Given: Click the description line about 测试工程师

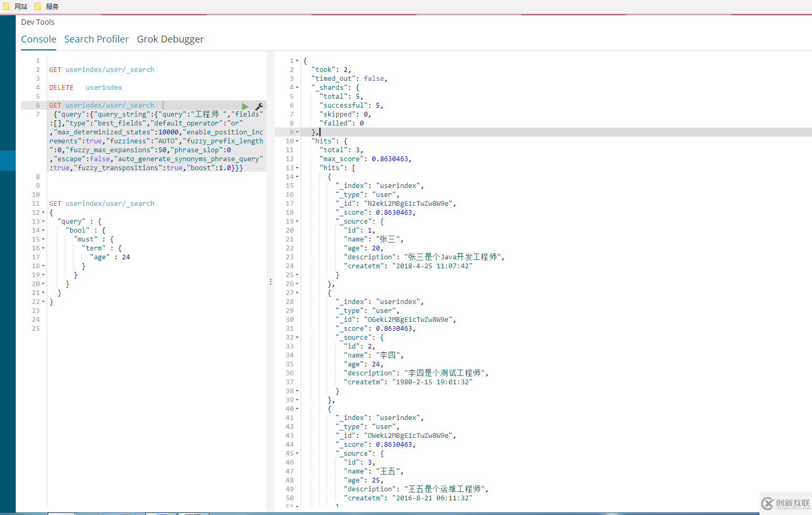Looking at the screenshot, I should (416, 373).
